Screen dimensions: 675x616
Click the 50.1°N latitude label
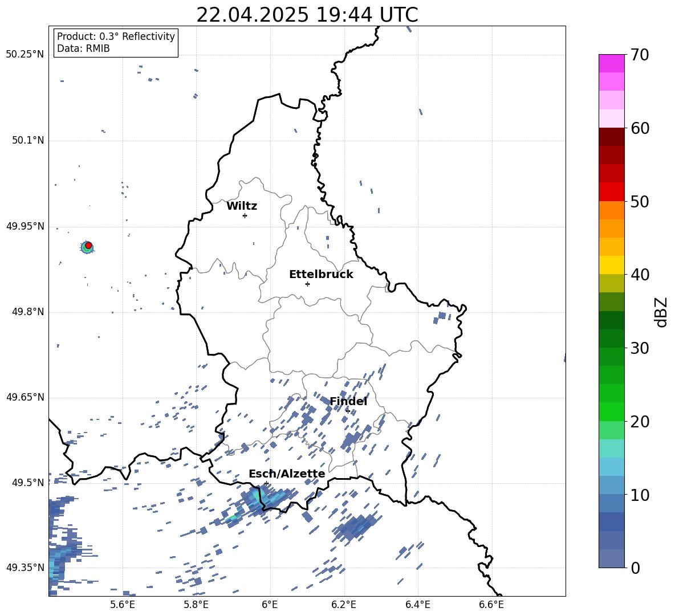pos(28,141)
